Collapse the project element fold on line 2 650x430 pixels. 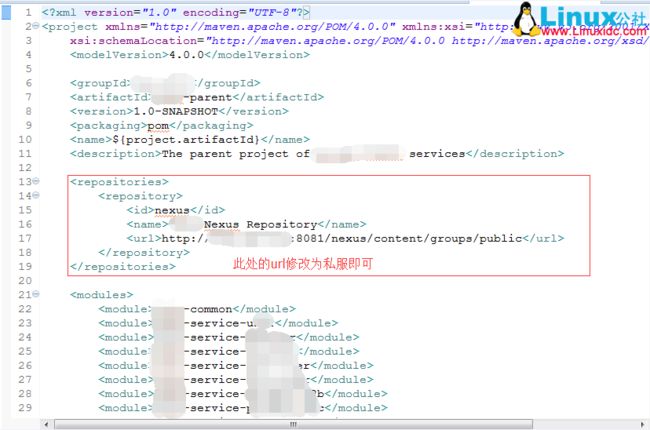click(x=36, y=26)
